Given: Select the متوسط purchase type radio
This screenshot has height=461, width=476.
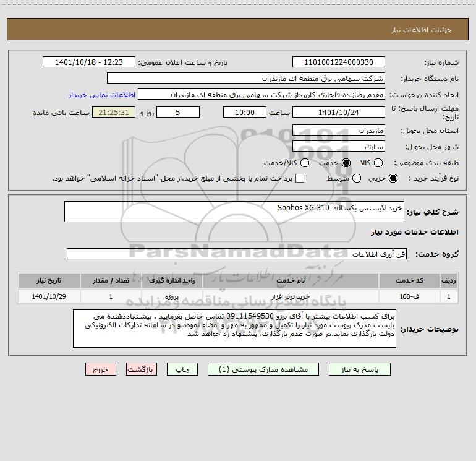Looking at the screenshot, I should point(357,178).
